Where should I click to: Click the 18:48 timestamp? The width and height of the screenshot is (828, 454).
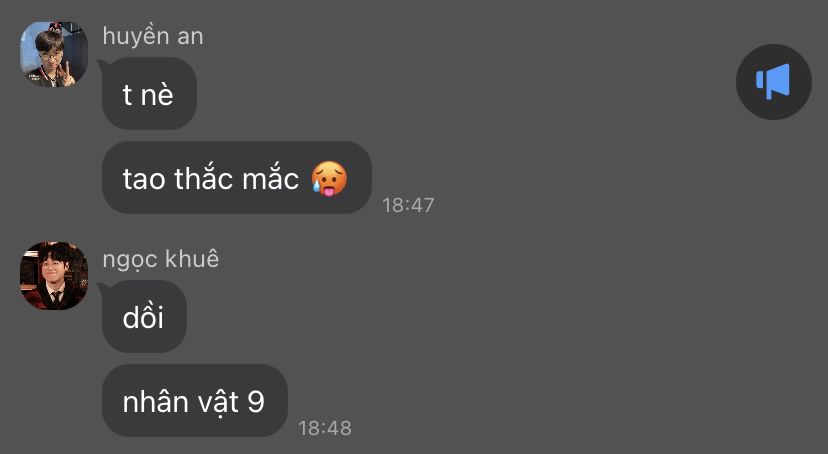click(x=325, y=428)
